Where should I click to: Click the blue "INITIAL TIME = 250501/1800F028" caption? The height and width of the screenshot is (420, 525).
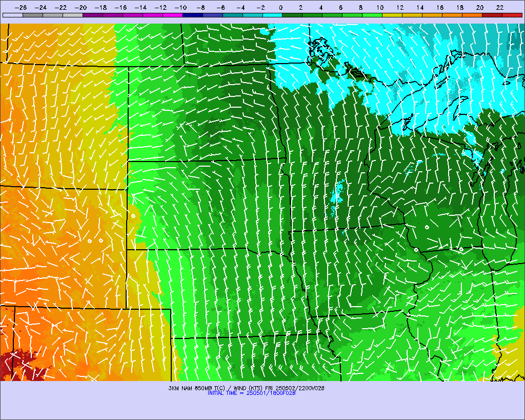251,393
